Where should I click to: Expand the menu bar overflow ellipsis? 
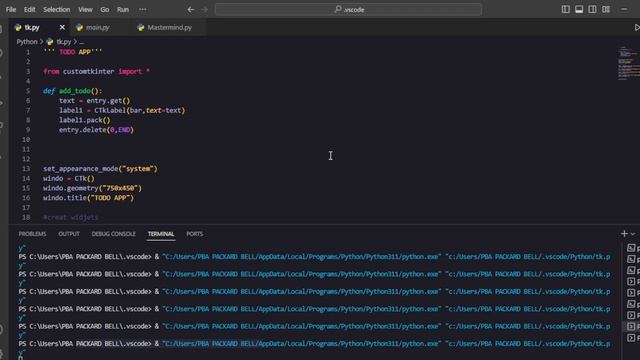coord(142,9)
